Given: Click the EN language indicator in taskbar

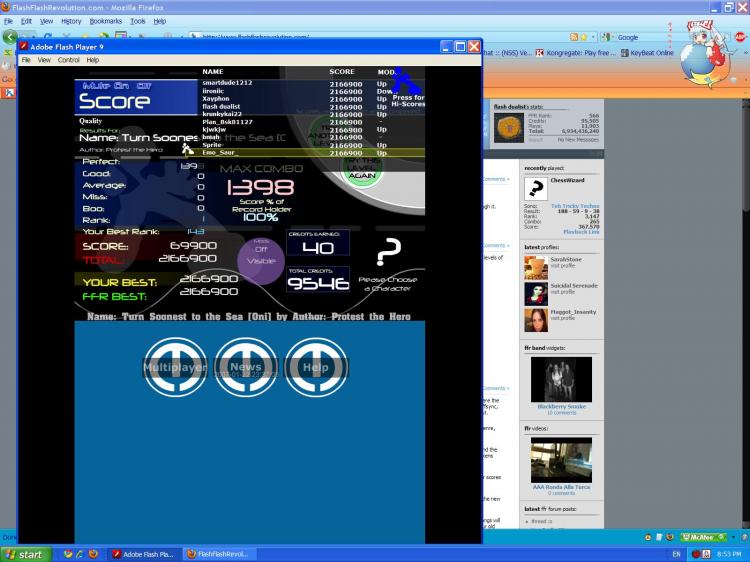Looking at the screenshot, I should pos(676,554).
